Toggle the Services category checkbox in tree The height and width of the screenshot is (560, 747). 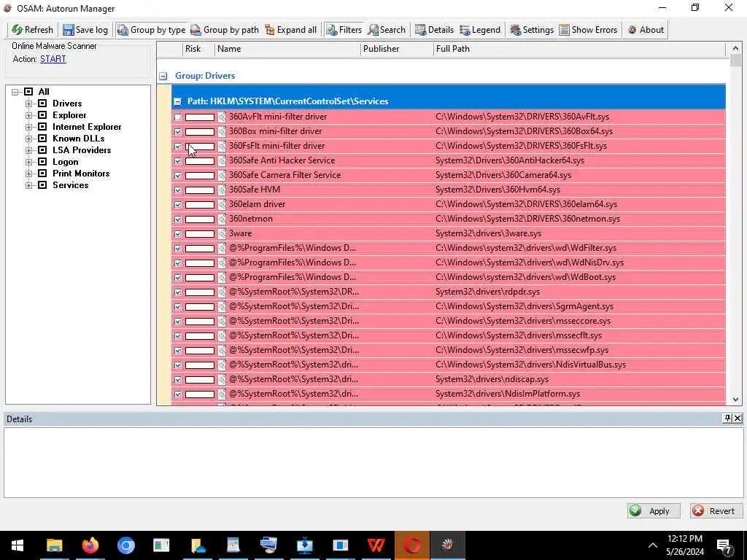click(x=42, y=184)
